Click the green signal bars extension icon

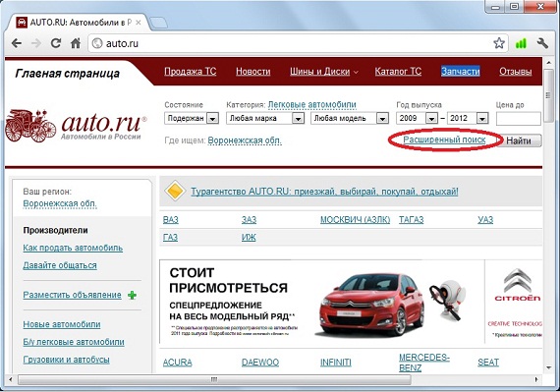click(x=521, y=43)
